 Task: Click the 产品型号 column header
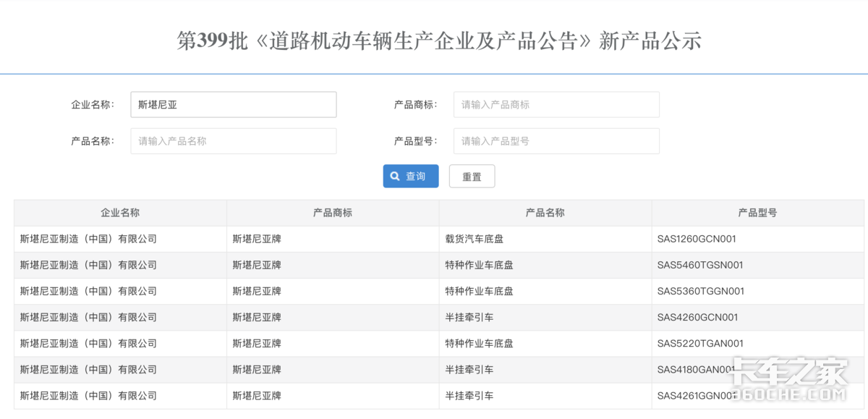coord(757,213)
